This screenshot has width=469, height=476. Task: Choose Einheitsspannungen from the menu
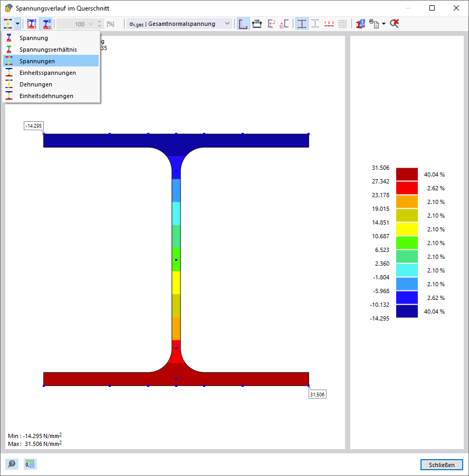click(51, 73)
